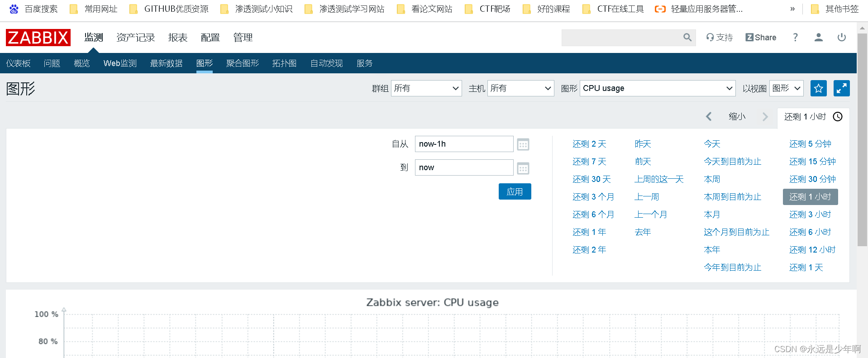Select the 还剩 5 分钟 range
Viewport: 868px width, 358px height.
[810, 144]
